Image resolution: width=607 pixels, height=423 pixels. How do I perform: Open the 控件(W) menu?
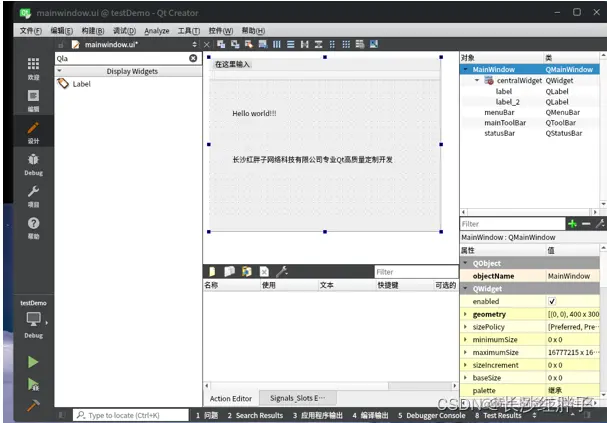point(221,31)
